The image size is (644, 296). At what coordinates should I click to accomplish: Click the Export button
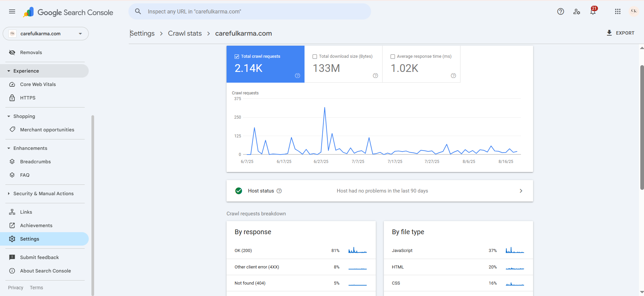click(x=620, y=33)
